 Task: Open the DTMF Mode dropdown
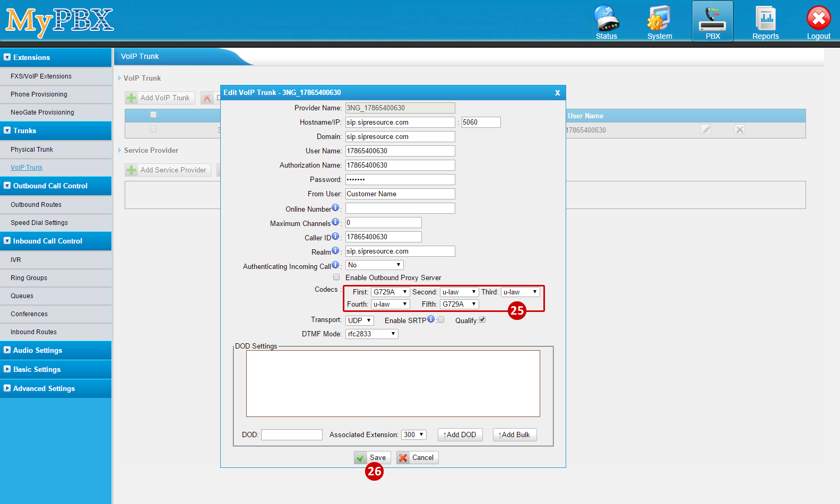(371, 334)
